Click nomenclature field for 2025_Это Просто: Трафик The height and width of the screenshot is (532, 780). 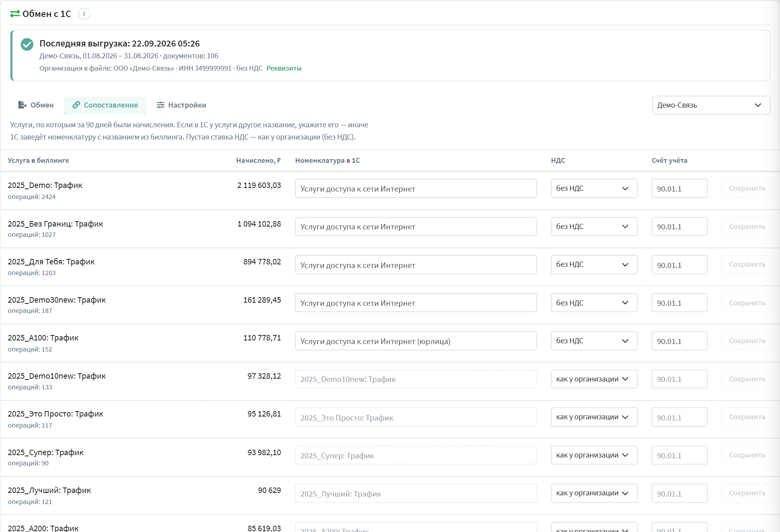(x=416, y=417)
